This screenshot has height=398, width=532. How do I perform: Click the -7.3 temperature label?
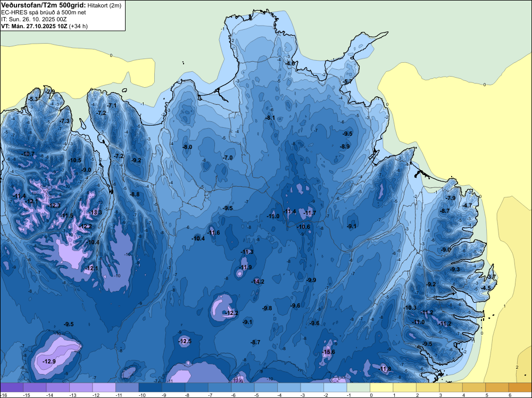[x=64, y=121]
